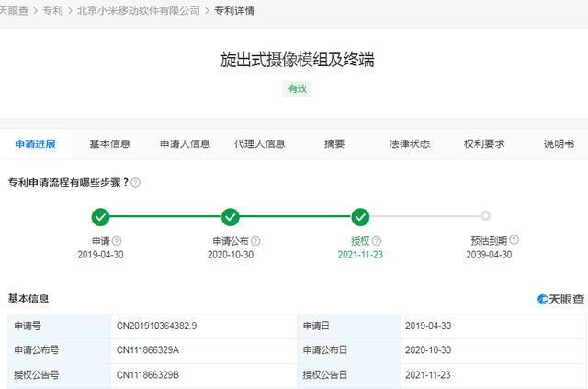
Task: Go to the 摘要 tab
Action: point(334,144)
